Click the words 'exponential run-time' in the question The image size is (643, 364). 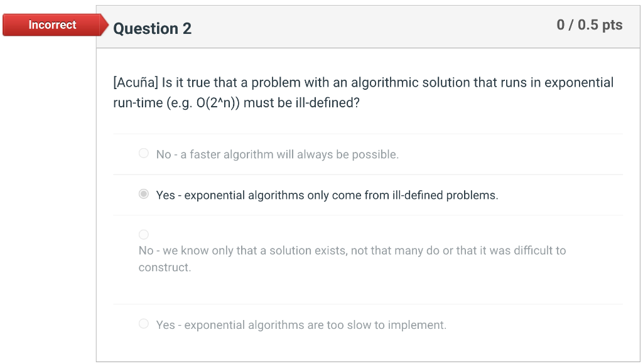coord(577,83)
